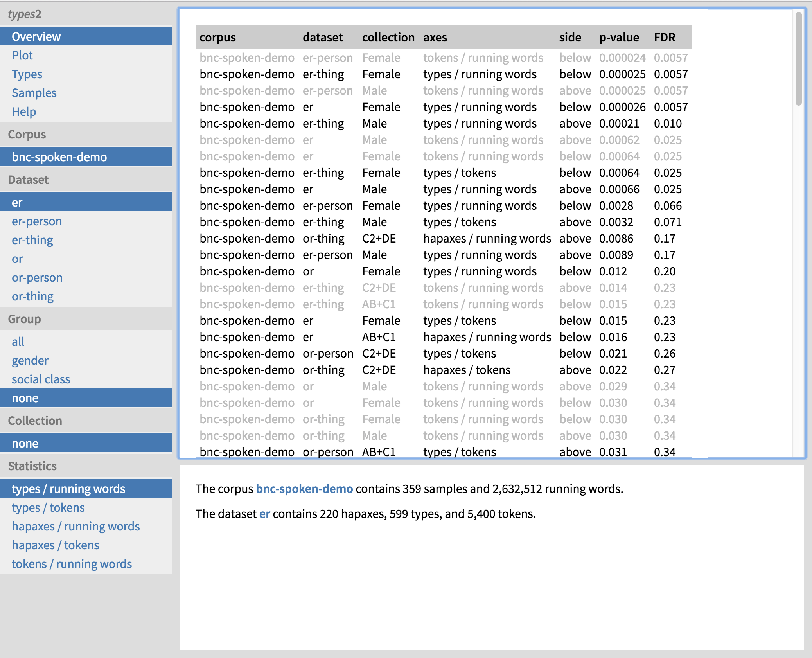Select er AB+C1 hapaxes / running words row
Viewport: 812px width, 658px height.
point(444,337)
